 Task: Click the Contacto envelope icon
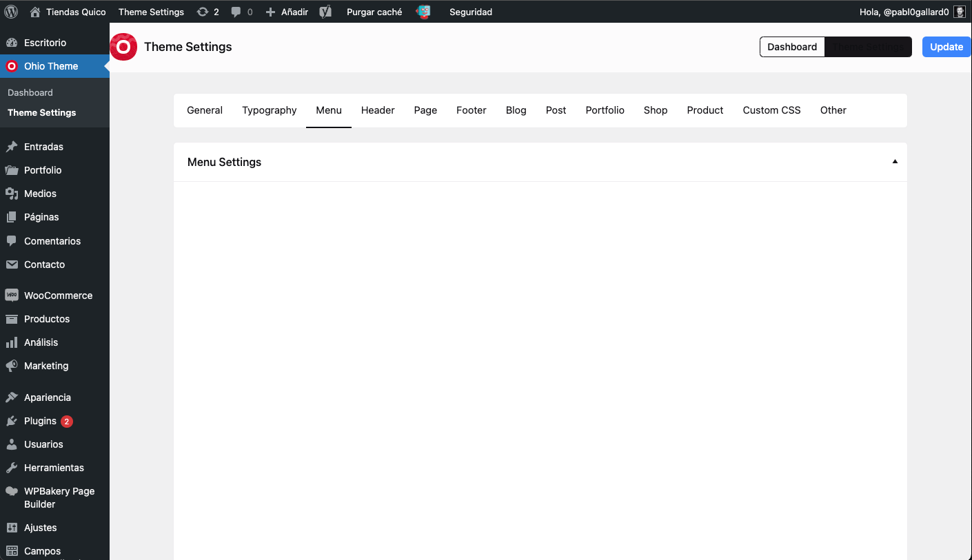coord(12,265)
